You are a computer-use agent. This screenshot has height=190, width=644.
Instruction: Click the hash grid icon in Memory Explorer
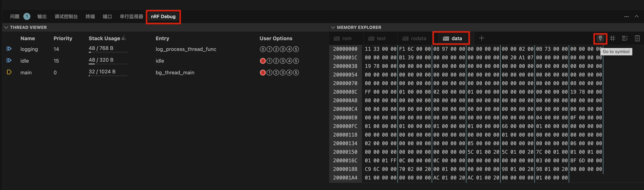pos(612,38)
